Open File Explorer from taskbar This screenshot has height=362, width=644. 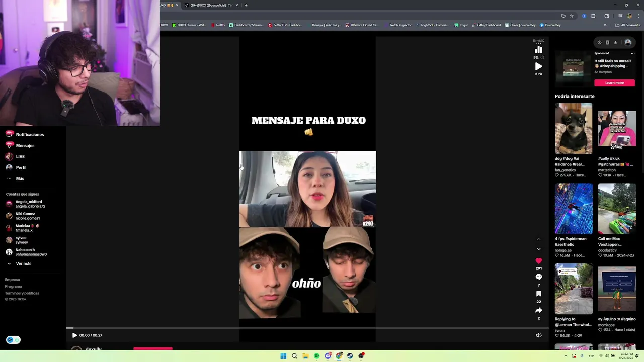coord(305,356)
